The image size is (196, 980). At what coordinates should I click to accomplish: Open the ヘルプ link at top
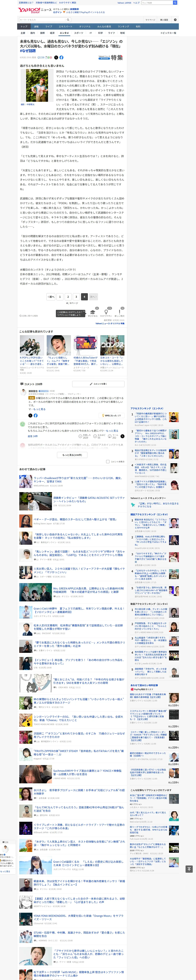[x=136, y=3]
